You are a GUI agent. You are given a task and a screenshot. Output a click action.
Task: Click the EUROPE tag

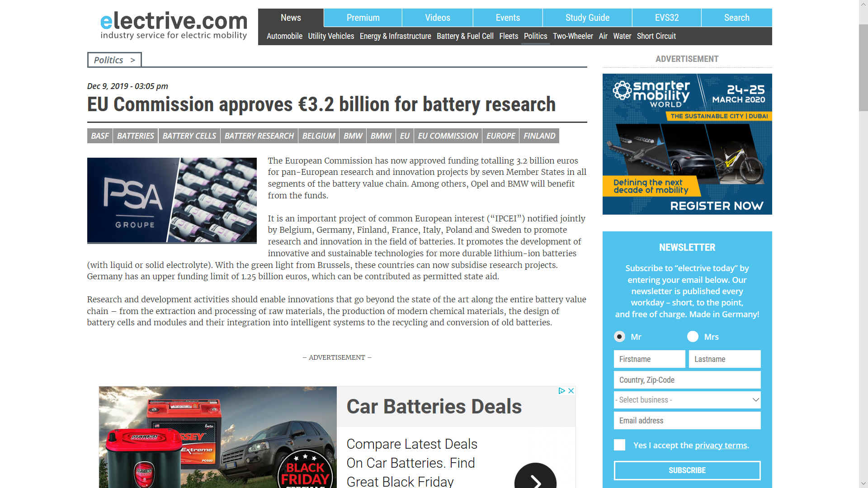[501, 136]
